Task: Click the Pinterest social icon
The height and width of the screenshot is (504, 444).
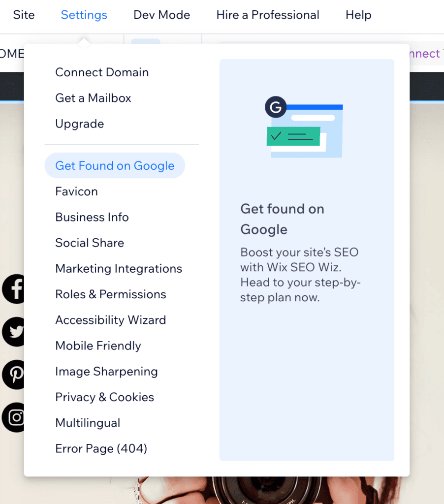Action: pyautogui.click(x=13, y=375)
